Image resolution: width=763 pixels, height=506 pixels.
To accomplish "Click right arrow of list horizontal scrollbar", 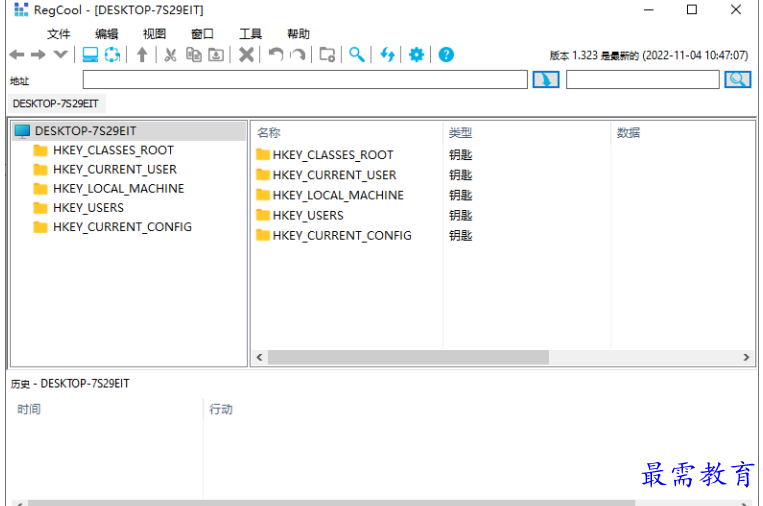I will click(x=746, y=357).
